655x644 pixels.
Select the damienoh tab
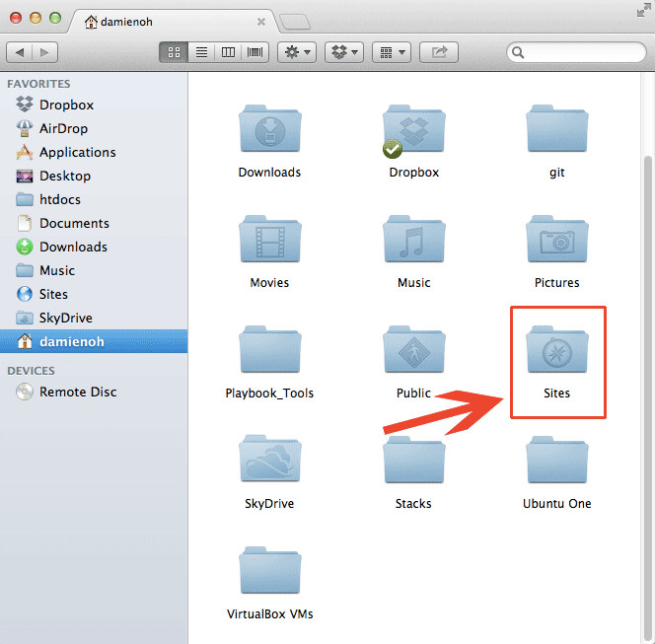(172, 22)
